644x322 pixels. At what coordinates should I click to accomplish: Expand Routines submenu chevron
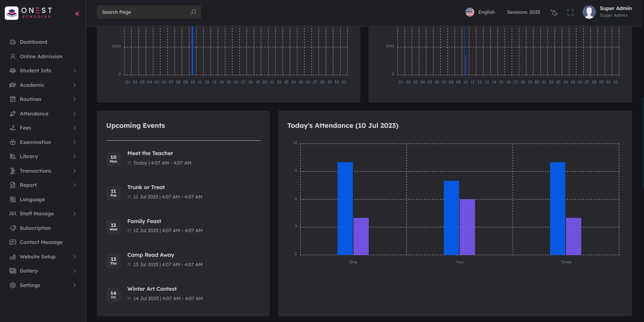pos(74,99)
